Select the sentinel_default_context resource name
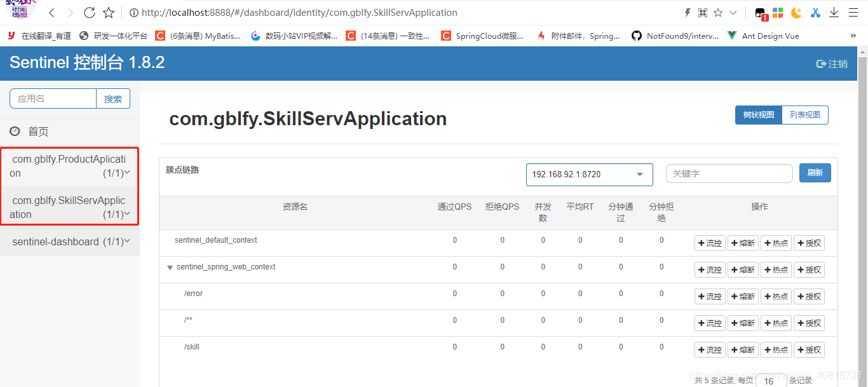The width and height of the screenshot is (868, 387). pos(216,240)
